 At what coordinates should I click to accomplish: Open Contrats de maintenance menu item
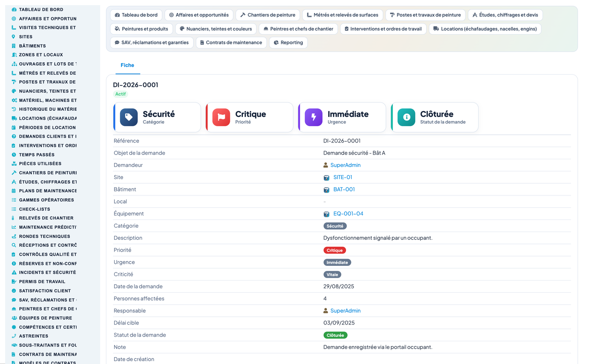[x=231, y=42]
